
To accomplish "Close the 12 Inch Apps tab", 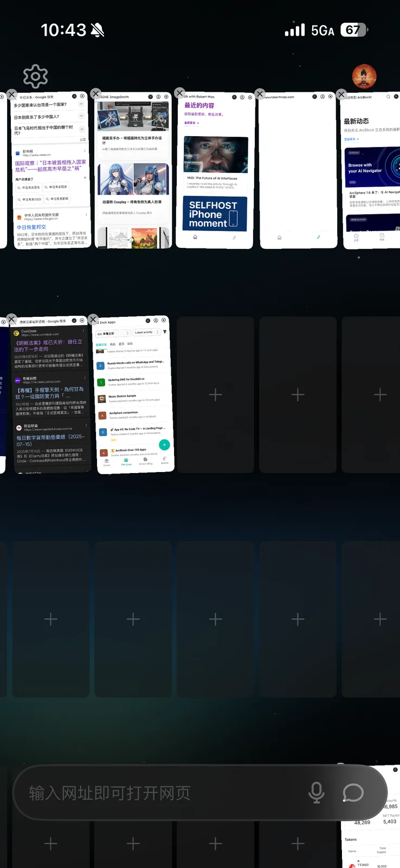I will pyautogui.click(x=93, y=319).
